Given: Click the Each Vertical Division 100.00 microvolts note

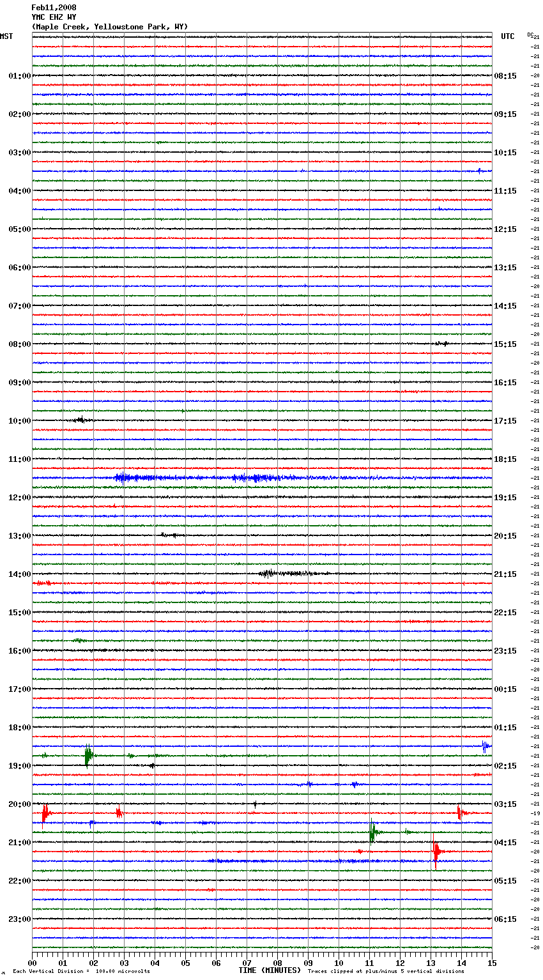Looking at the screenshot, I should pos(81,972).
